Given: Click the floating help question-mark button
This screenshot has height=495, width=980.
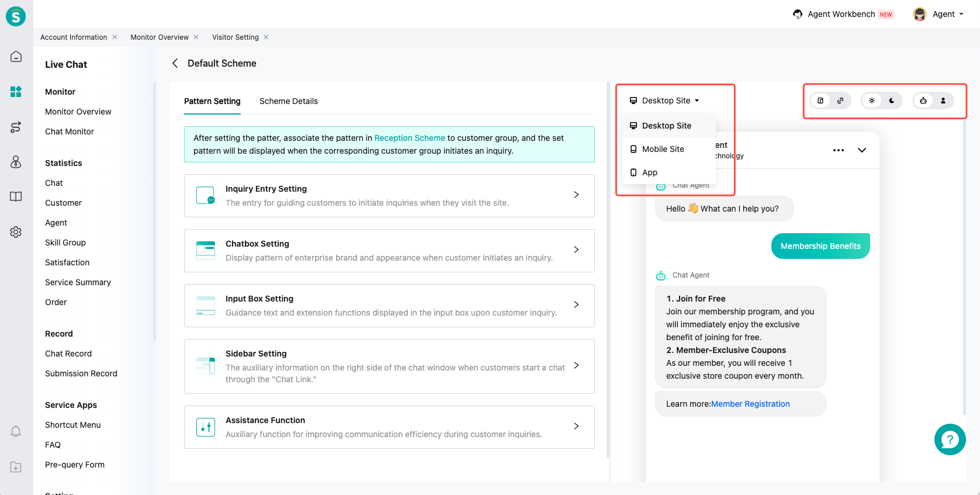Looking at the screenshot, I should pos(950,439).
